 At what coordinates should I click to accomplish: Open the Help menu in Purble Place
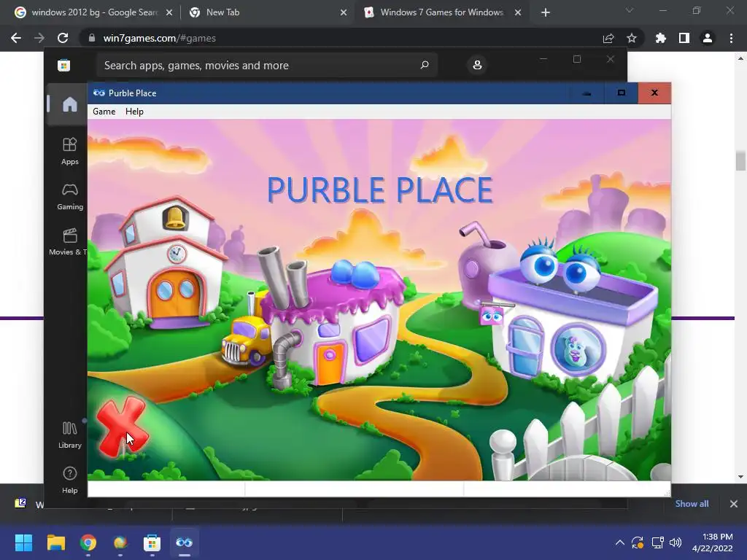[134, 112]
